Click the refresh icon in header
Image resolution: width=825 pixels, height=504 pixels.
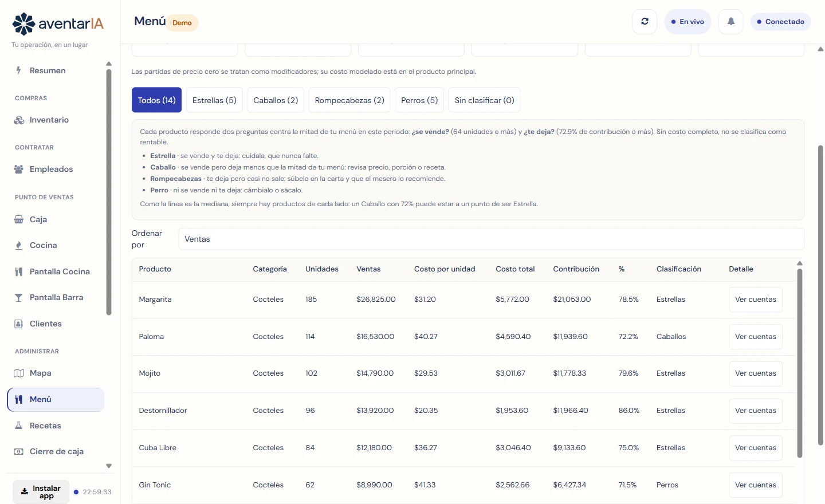click(x=645, y=22)
